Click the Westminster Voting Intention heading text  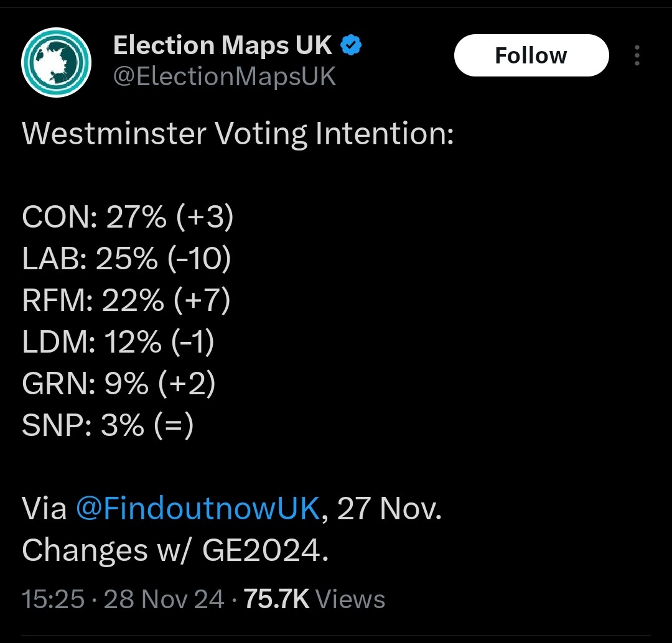pos(238,134)
